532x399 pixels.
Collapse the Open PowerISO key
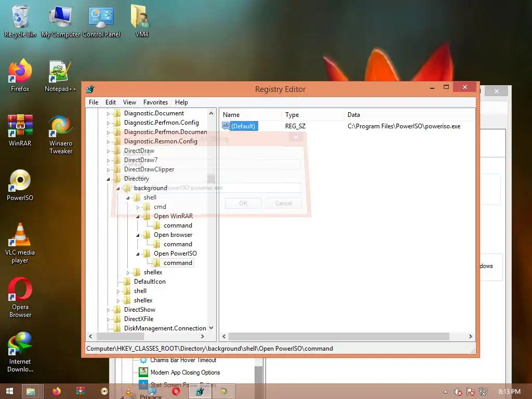138,254
